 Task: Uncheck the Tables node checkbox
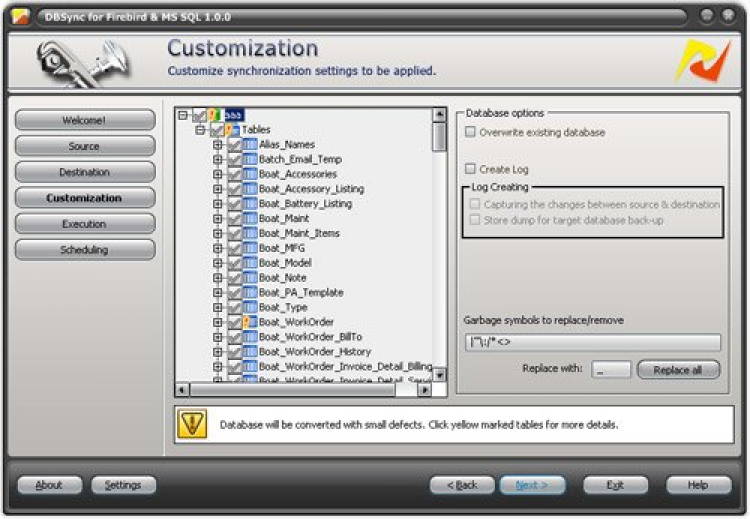pos(217,130)
